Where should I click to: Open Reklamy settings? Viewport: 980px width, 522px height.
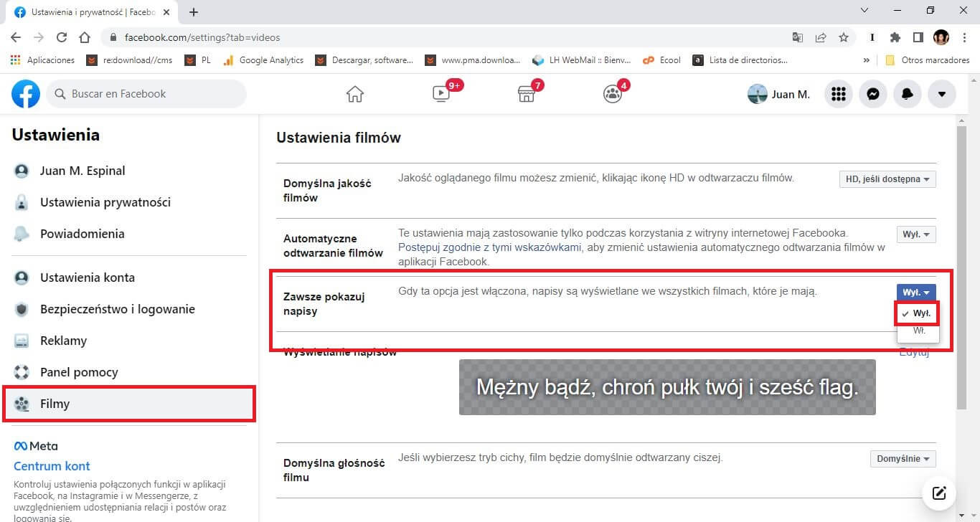point(129,341)
